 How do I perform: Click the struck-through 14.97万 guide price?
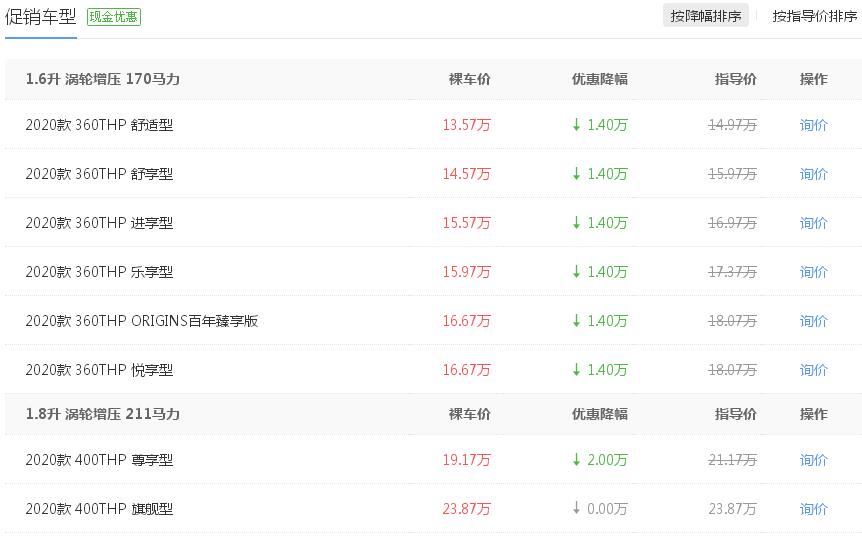click(732, 125)
